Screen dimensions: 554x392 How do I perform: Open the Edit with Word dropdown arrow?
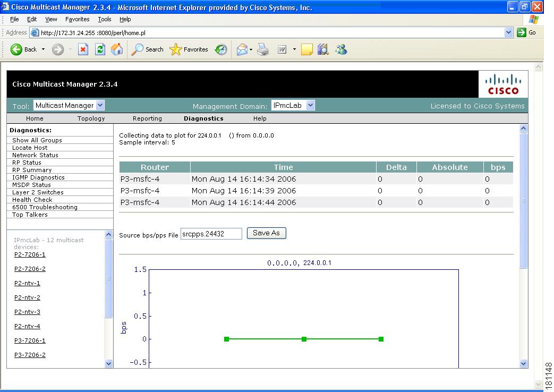294,49
